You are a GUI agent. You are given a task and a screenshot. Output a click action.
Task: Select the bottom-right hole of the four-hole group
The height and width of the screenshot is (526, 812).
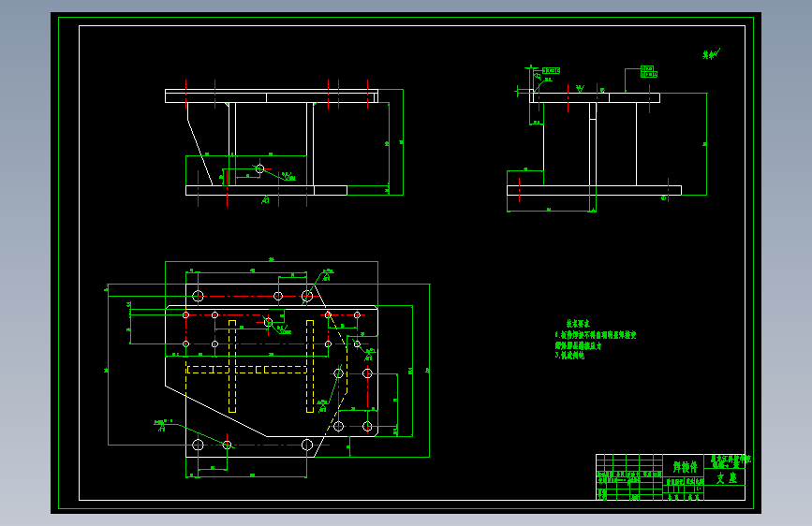point(367,427)
